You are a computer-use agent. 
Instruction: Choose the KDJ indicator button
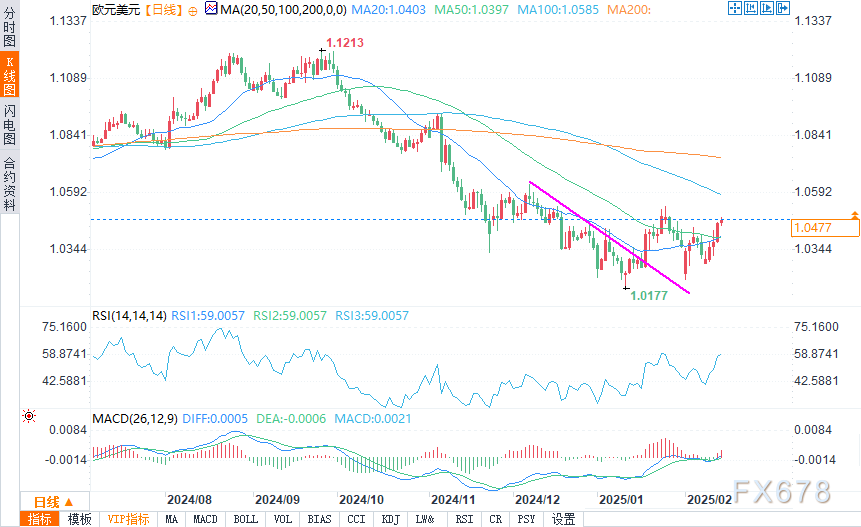click(x=391, y=519)
